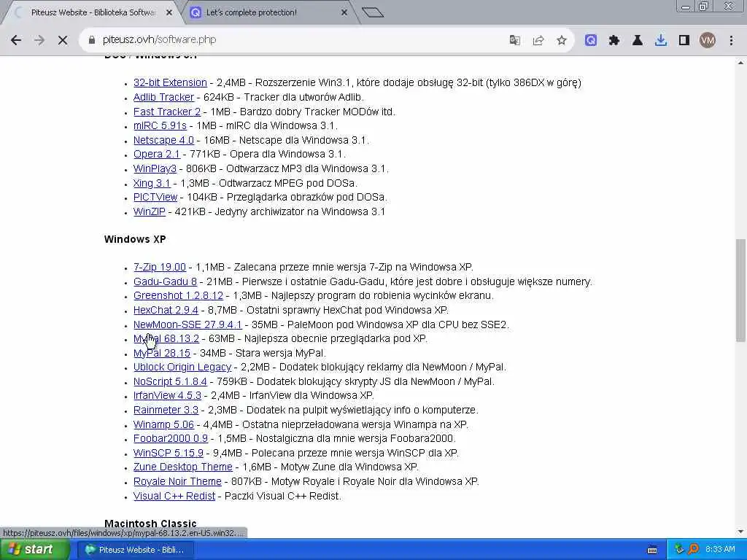Open the Opera 2.1 link
This screenshot has height=560, width=747.
[x=157, y=155]
